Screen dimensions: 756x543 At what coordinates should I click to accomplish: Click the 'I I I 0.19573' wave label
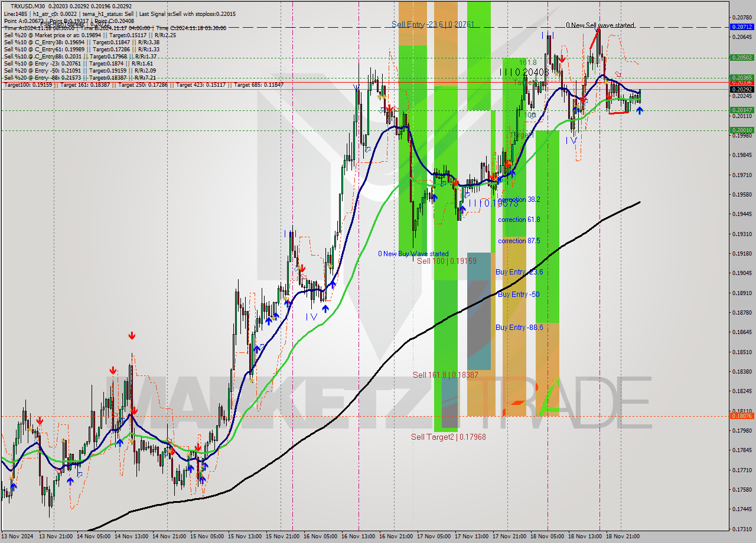point(494,203)
